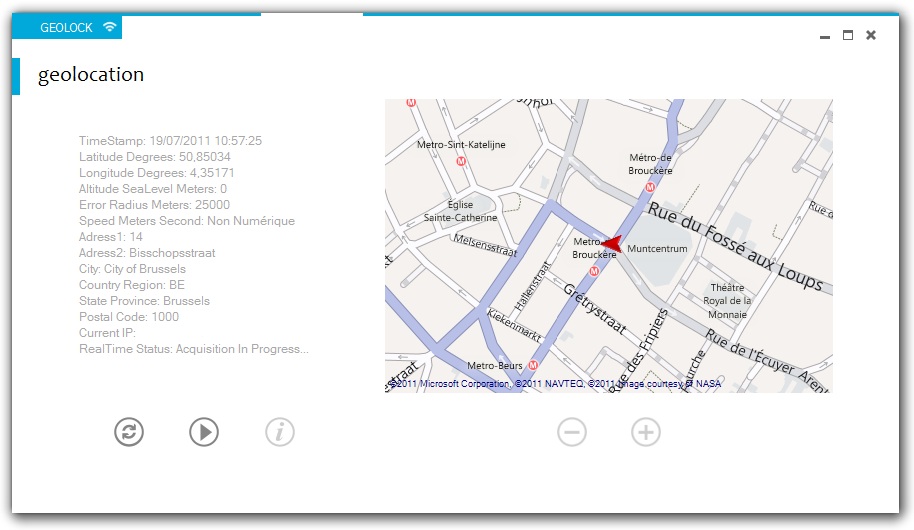Click the Hallenstraat street label

(532, 287)
